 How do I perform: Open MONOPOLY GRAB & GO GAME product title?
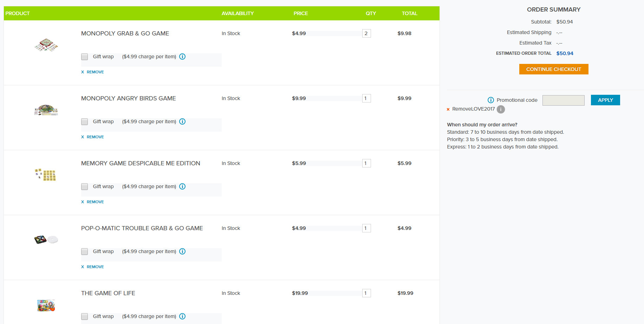[125, 33]
